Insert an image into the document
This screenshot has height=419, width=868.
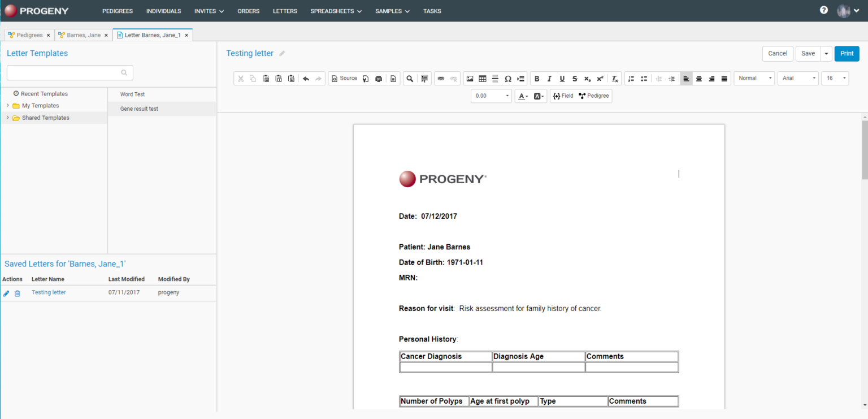(x=470, y=78)
